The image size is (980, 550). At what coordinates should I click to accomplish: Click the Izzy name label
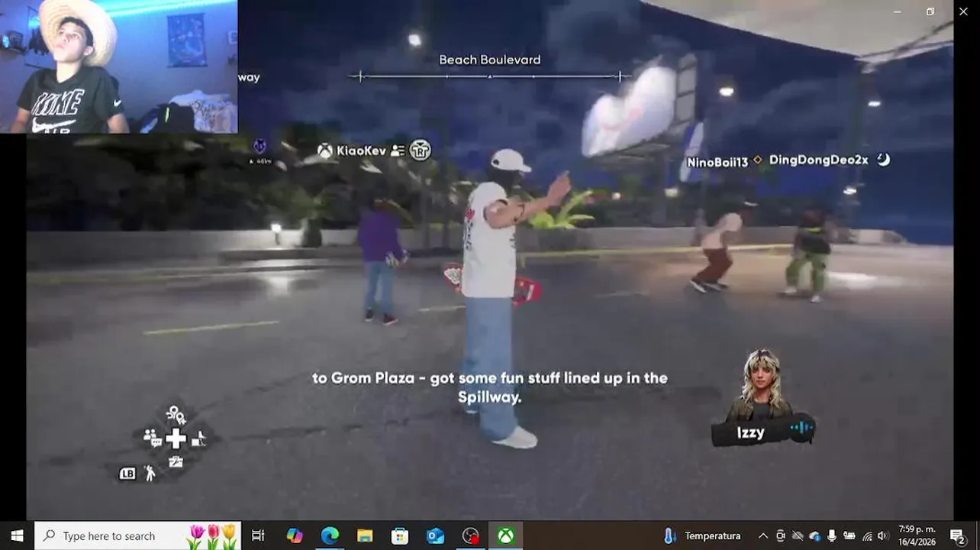point(750,433)
